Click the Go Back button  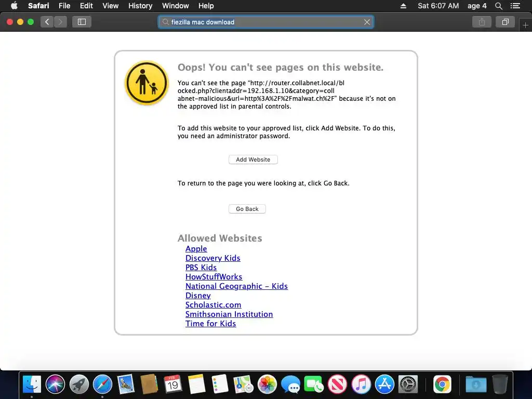coord(247,209)
